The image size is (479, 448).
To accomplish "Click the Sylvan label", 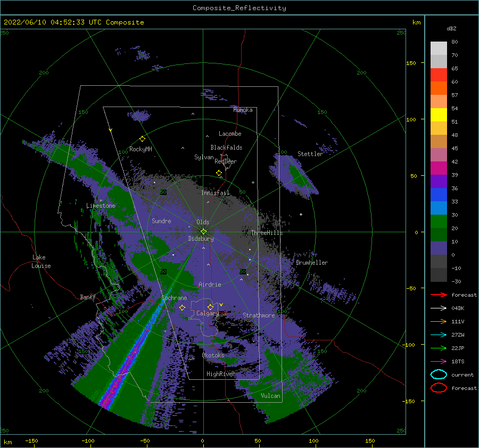I will 204,157.
